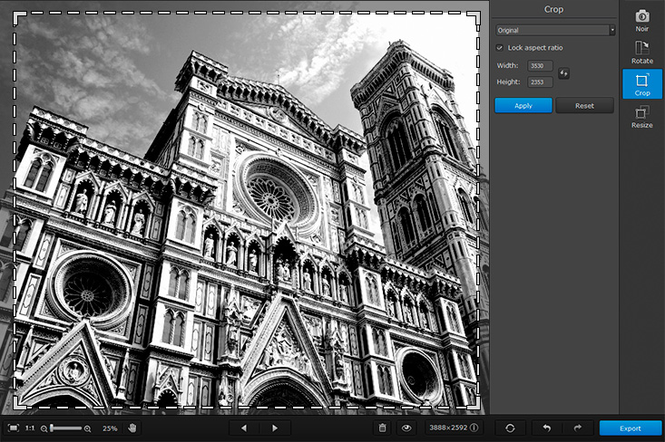Click the Export button
Viewport: 665px width, 442px height.
[630, 428]
